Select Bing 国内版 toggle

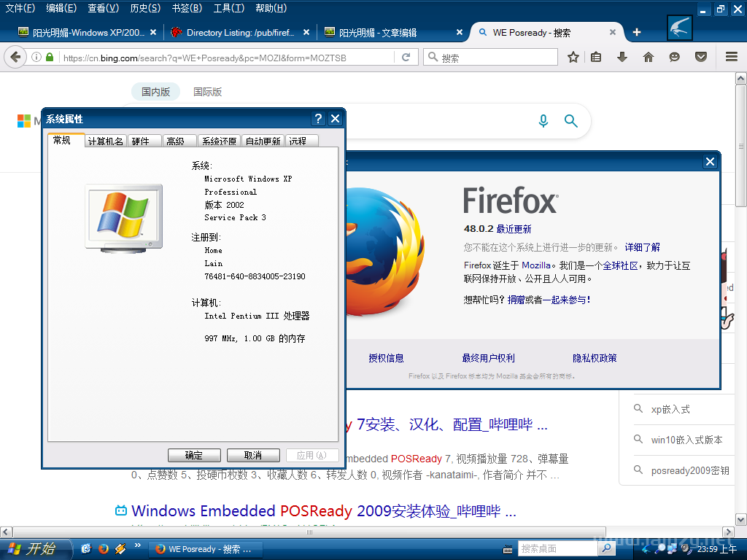(156, 92)
